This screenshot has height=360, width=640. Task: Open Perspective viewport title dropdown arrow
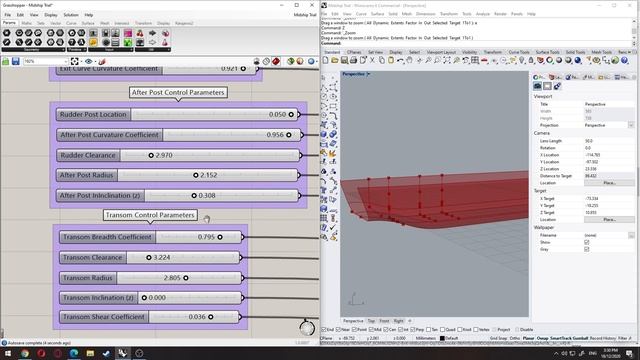coord(368,74)
